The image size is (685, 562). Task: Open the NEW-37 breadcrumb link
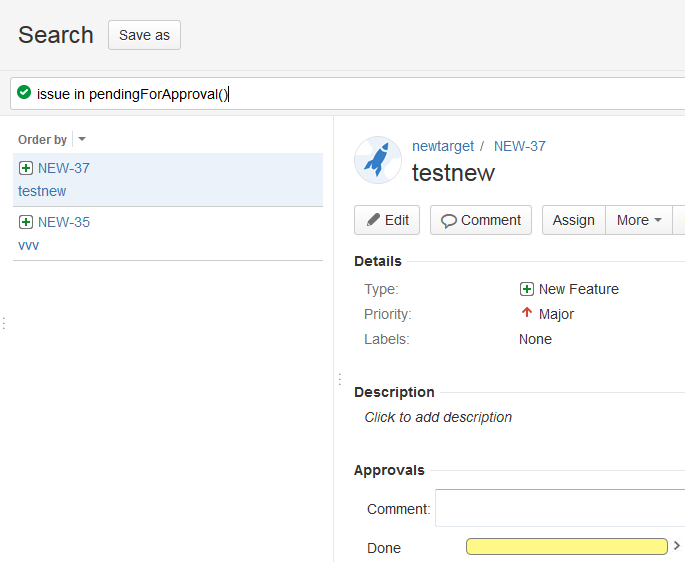(x=520, y=146)
